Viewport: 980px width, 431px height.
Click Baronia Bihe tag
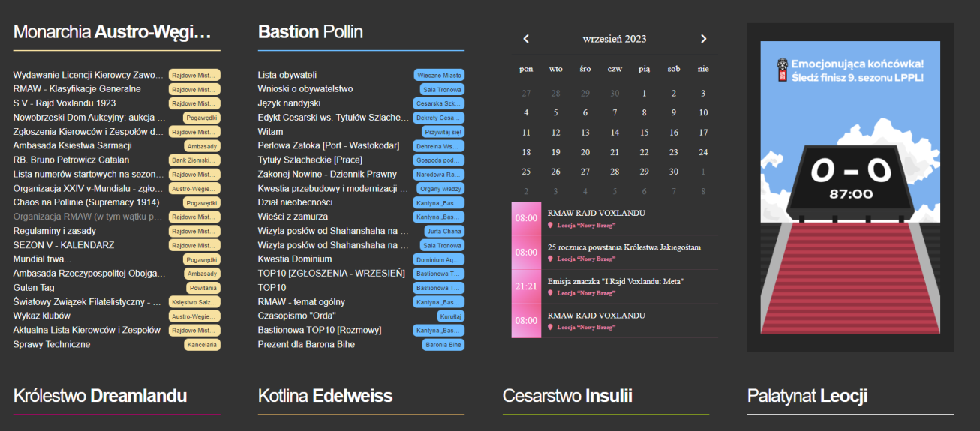click(x=443, y=345)
